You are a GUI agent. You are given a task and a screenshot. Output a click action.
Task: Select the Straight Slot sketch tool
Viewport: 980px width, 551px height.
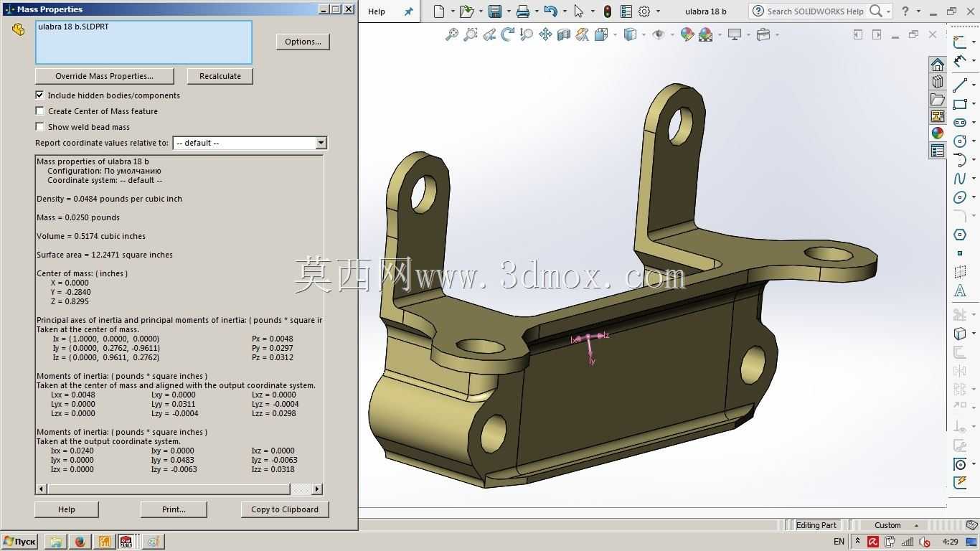click(x=960, y=123)
